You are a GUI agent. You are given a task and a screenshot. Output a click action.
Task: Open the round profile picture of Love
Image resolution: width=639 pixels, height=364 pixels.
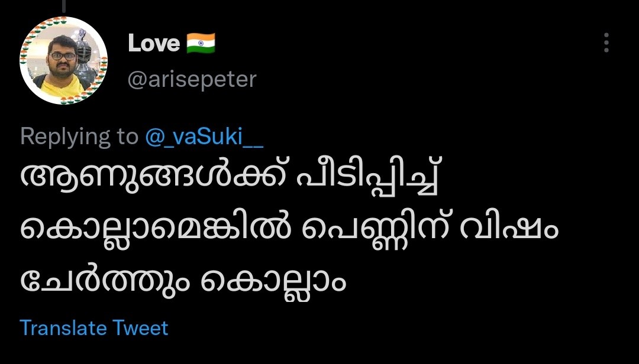pos(63,61)
